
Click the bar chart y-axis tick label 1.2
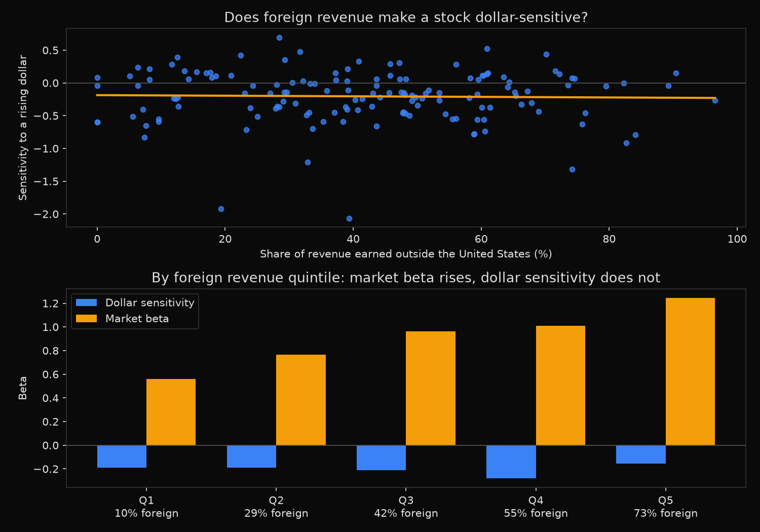coord(51,303)
